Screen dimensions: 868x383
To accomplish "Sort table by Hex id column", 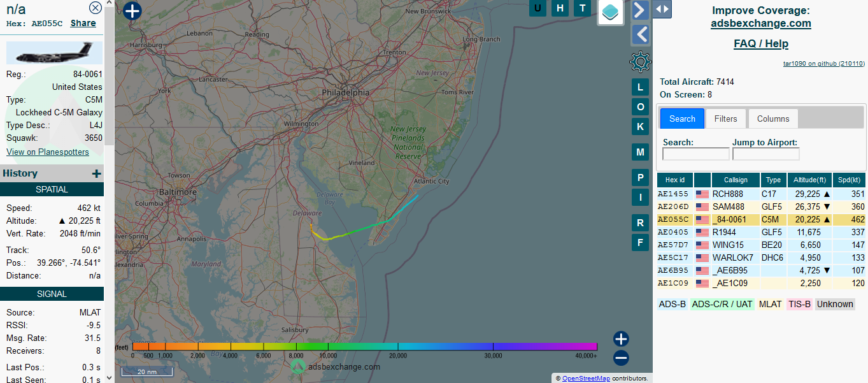I will [675, 180].
